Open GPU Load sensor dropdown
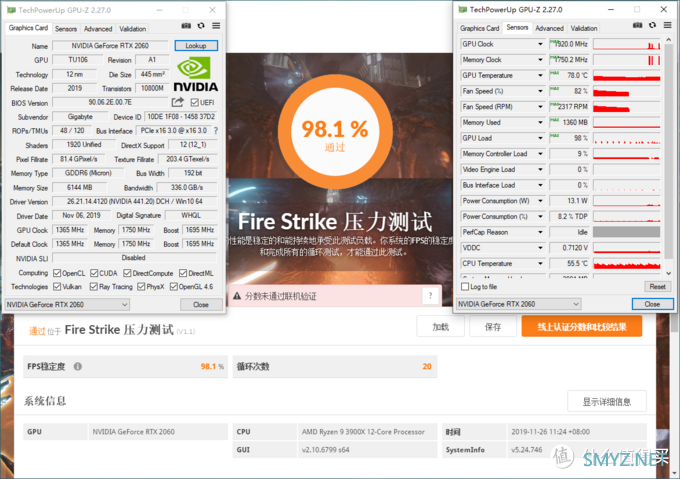The height and width of the screenshot is (479, 680). (540, 138)
